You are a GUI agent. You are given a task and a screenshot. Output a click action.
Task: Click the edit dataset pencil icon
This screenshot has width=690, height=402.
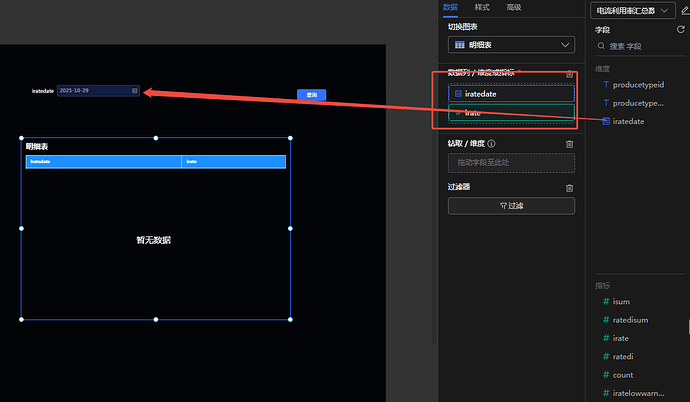(x=684, y=10)
